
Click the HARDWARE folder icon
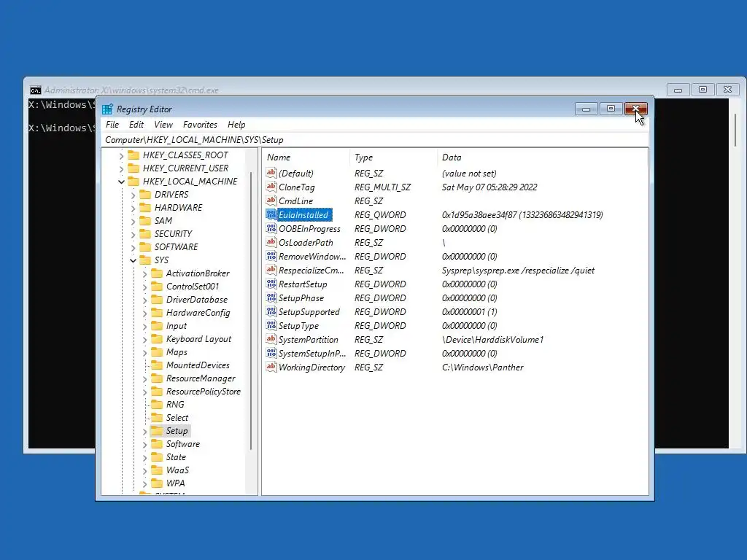(145, 208)
